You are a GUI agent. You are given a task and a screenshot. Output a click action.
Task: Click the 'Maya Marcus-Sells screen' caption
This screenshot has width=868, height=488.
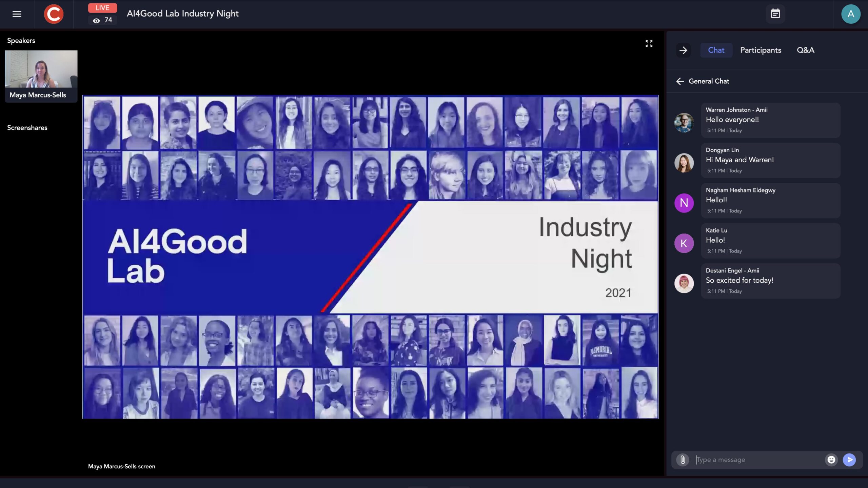tap(121, 466)
